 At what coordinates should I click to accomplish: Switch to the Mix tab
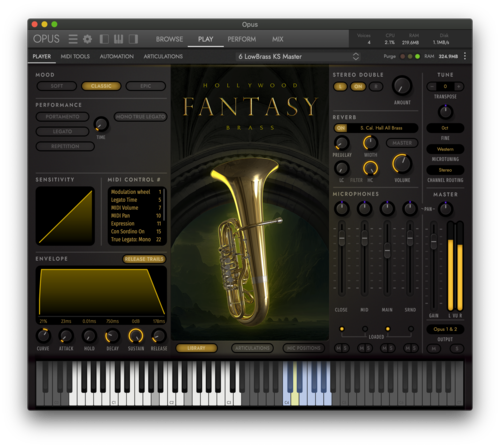coord(277,39)
